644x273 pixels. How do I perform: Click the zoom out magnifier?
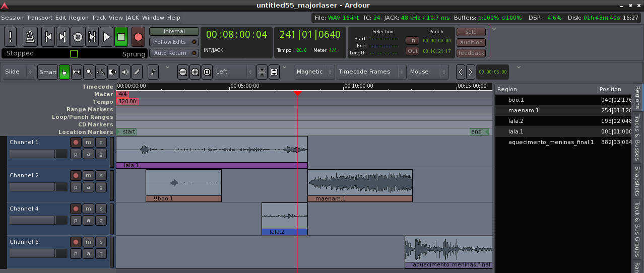tap(183, 72)
